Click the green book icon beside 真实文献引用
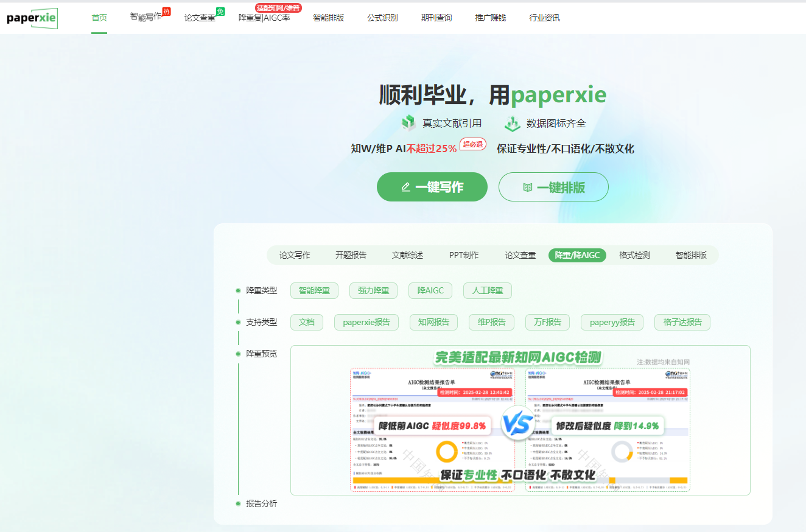806x532 pixels. tap(408, 123)
